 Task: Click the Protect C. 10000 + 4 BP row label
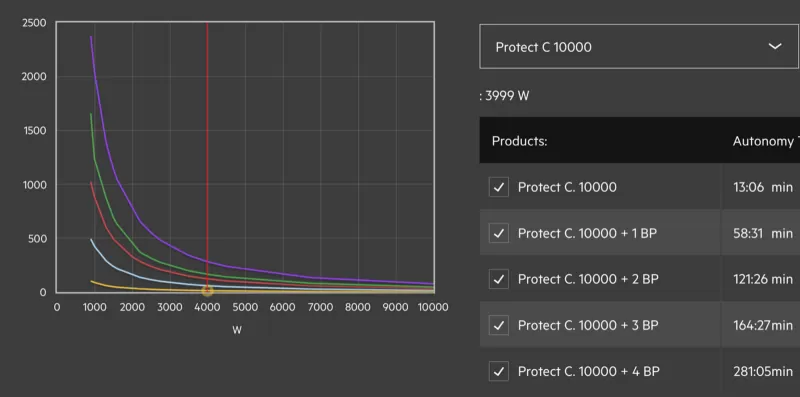(x=589, y=371)
